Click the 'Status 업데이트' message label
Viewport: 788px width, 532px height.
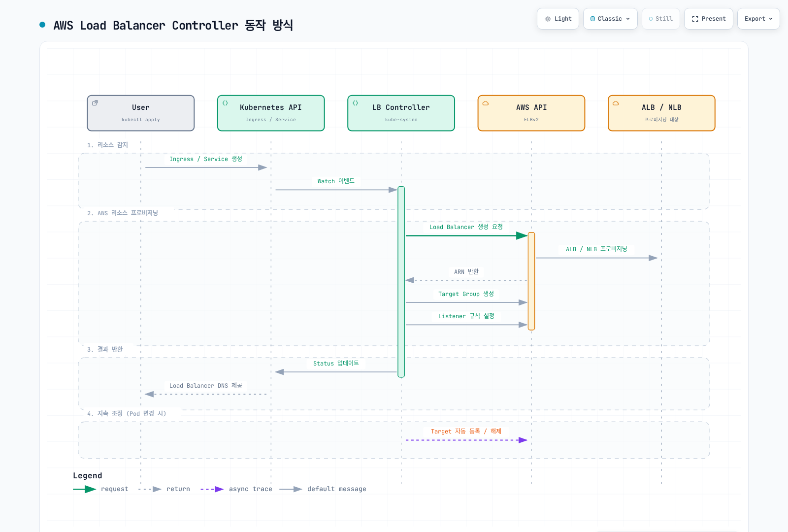[336, 364]
